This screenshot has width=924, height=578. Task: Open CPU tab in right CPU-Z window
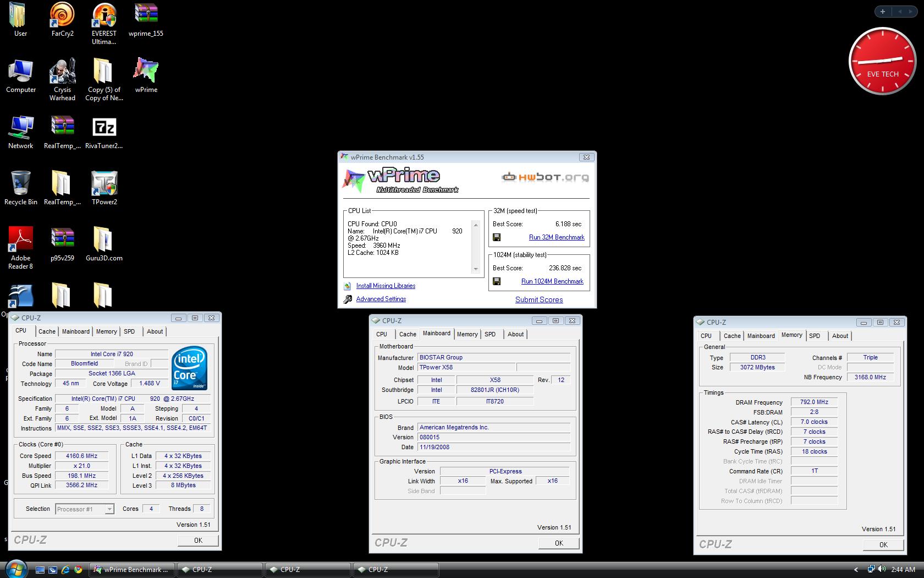point(706,336)
